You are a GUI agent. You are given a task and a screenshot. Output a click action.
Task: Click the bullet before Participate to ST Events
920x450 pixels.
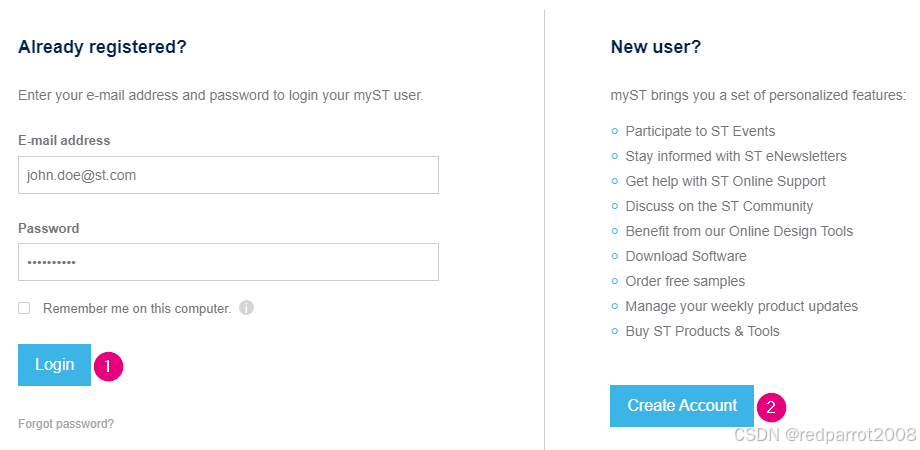coord(615,131)
